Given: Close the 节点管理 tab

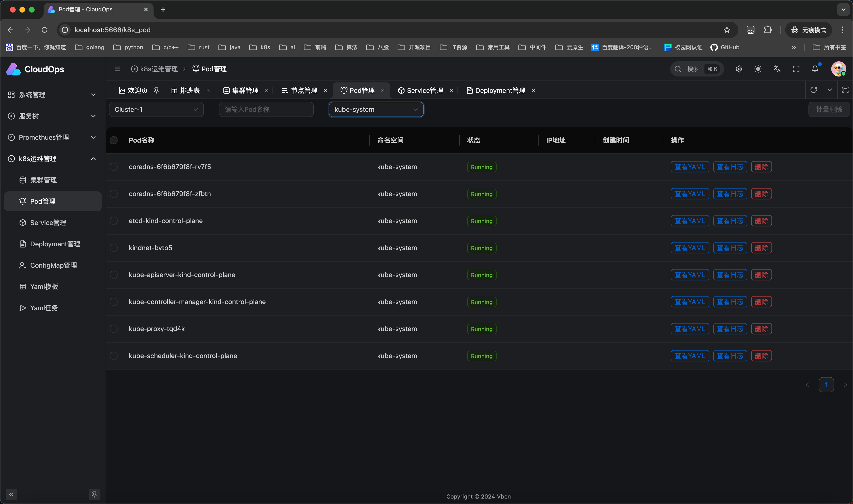Looking at the screenshot, I should [325, 90].
